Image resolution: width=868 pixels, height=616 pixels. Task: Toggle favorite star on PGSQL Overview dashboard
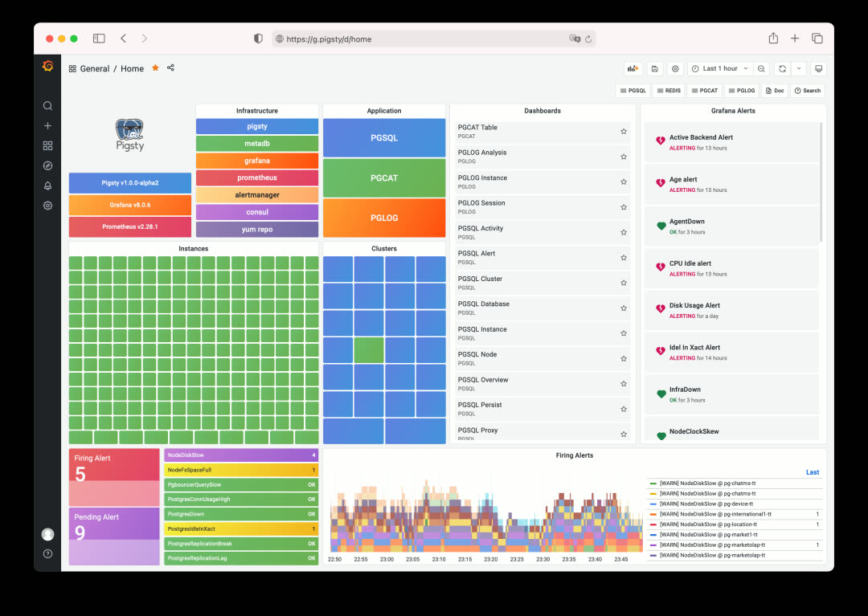[x=623, y=383]
